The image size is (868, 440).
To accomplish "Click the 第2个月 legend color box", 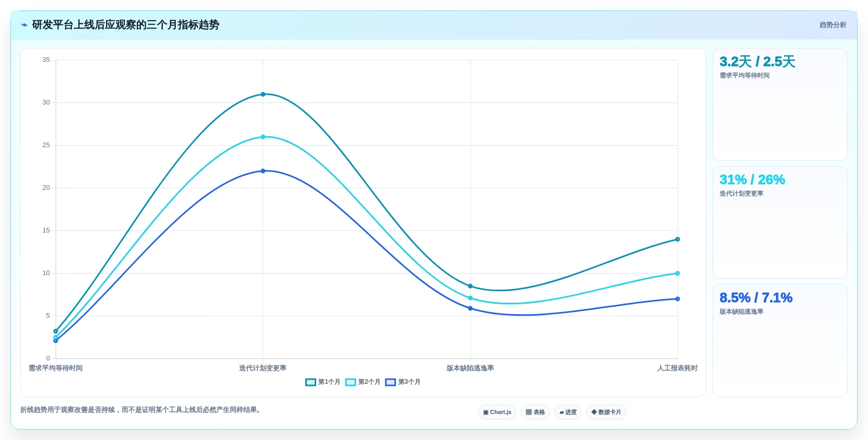I will pos(351,382).
